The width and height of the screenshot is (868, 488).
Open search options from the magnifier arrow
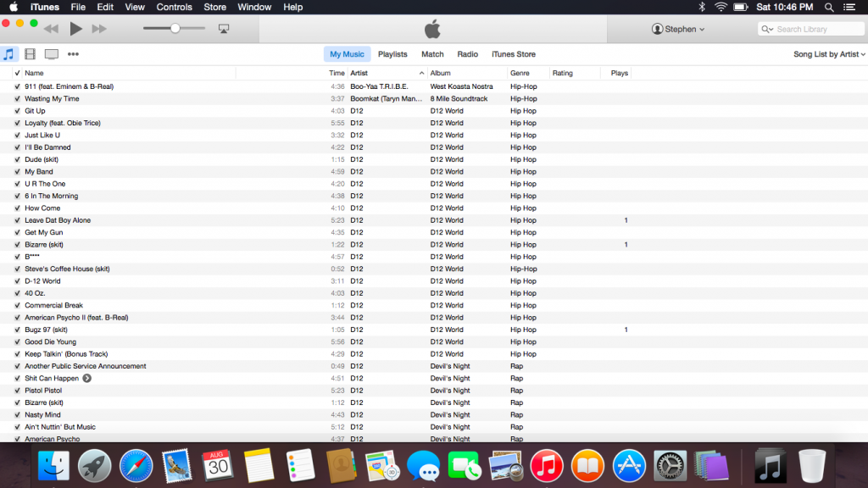(767, 29)
